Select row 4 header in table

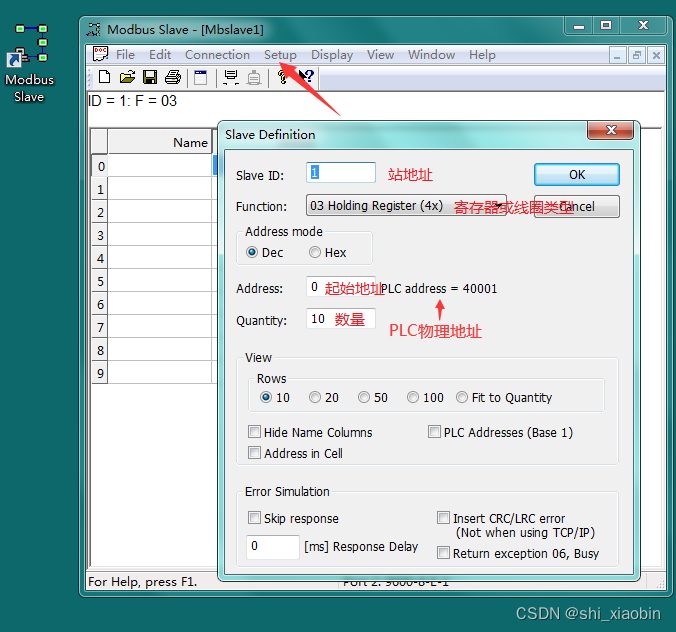pos(100,258)
